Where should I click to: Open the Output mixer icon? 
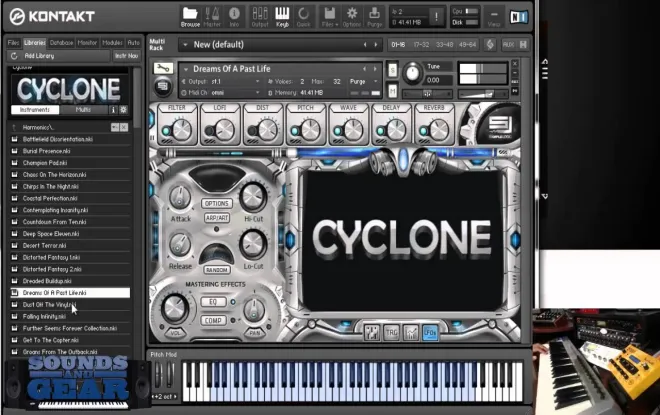[x=260, y=17]
